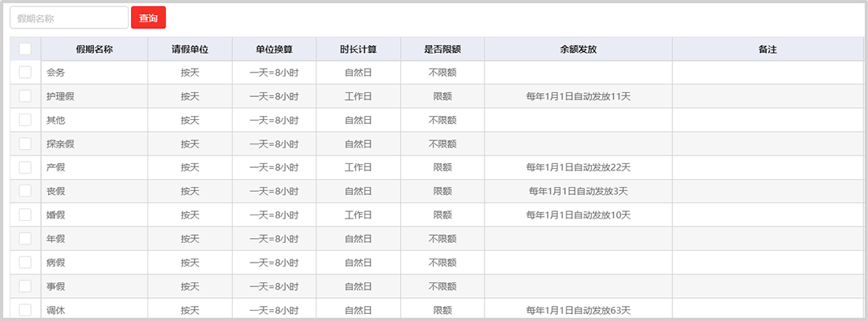
Task: Toggle the select-all checkbox in table header
Action: [25, 49]
